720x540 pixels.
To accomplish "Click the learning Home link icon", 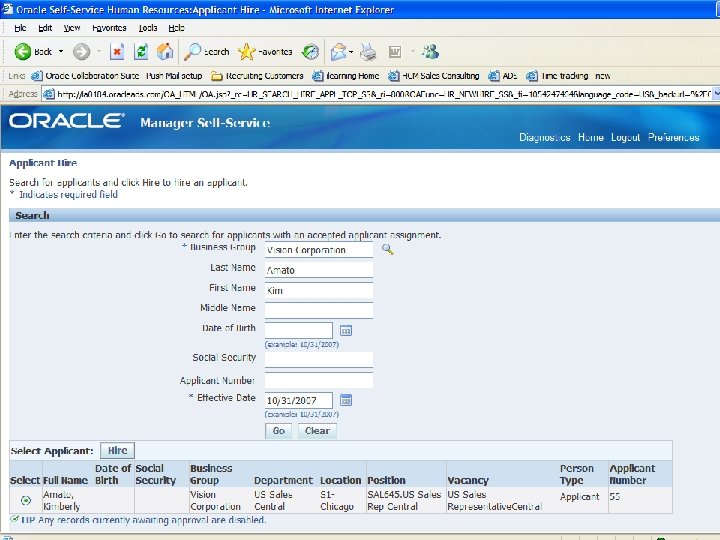I will (317, 76).
